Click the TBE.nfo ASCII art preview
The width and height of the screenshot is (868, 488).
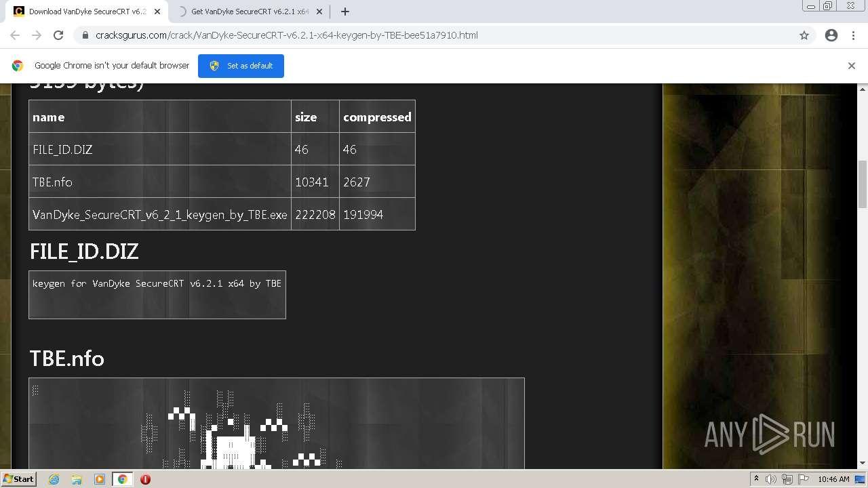(x=277, y=424)
